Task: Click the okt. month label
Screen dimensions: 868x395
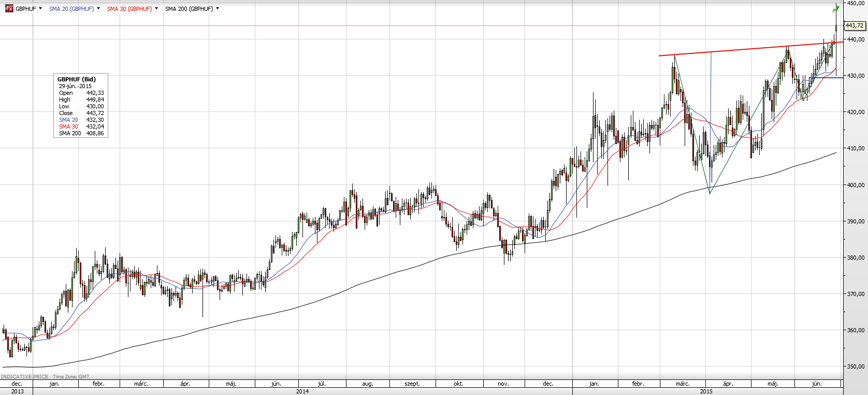Action: 458,384
